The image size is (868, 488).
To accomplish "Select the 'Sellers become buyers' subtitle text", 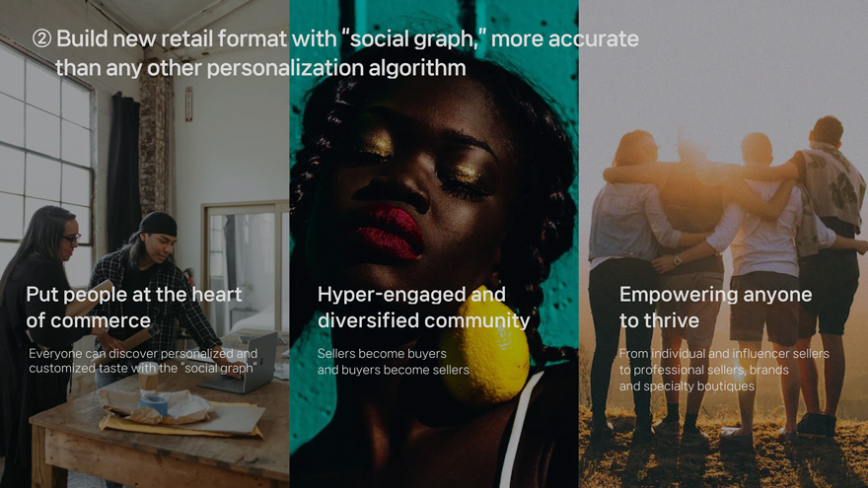I will 382,354.
